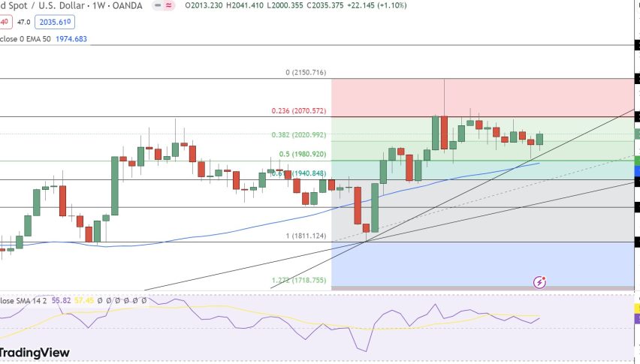Click the Fibonacci label 0.5 (1980.920)
The image size is (640, 364).
click(x=303, y=154)
